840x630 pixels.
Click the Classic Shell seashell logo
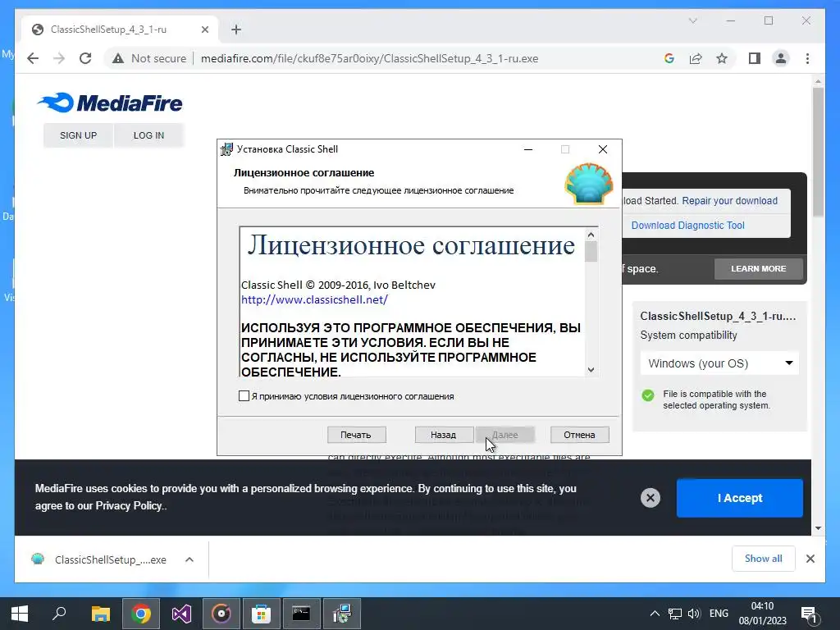(x=589, y=184)
